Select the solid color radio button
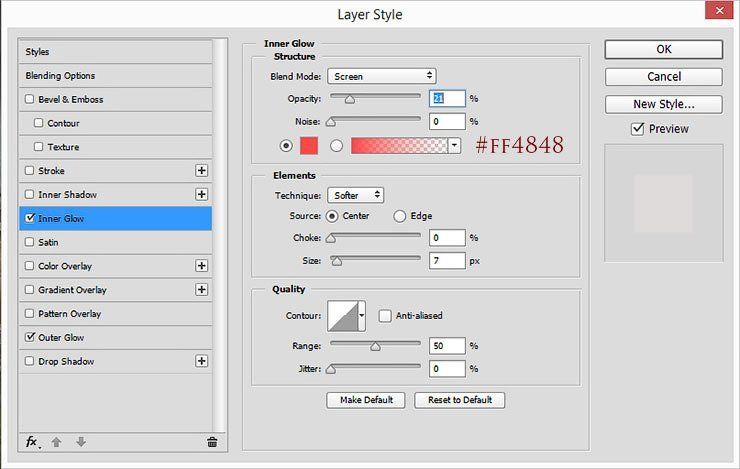 tap(286, 146)
